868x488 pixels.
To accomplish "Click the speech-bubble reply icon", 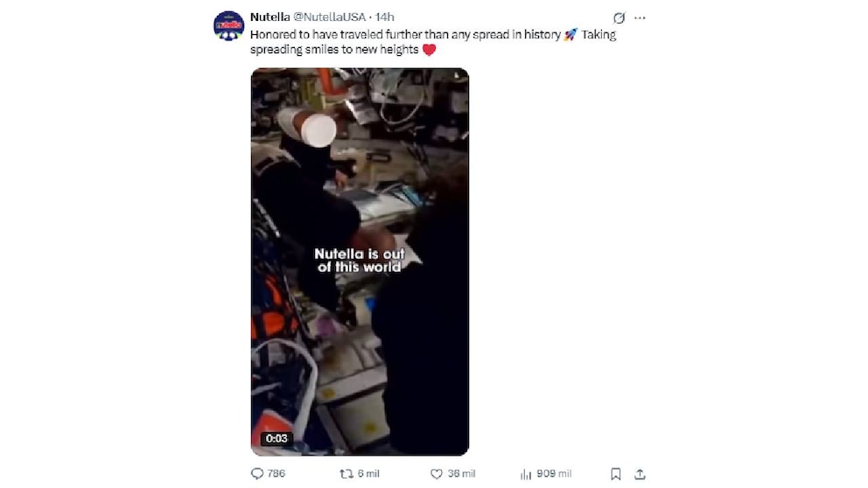I will tap(257, 474).
